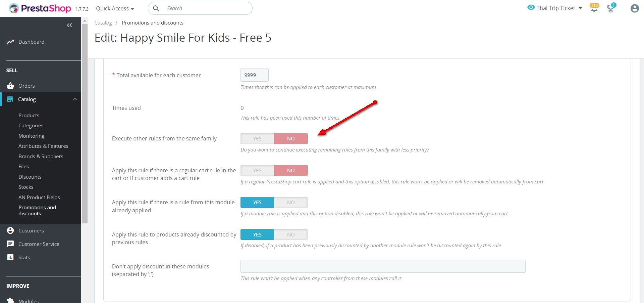Viewport: 644px width, 303px height.
Task: Click the Stats chart icon
Action: point(10,257)
